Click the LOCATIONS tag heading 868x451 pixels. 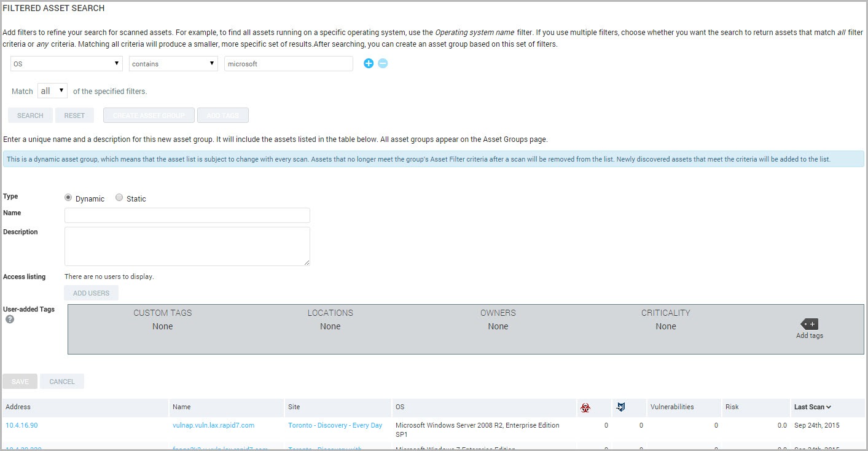tap(330, 313)
